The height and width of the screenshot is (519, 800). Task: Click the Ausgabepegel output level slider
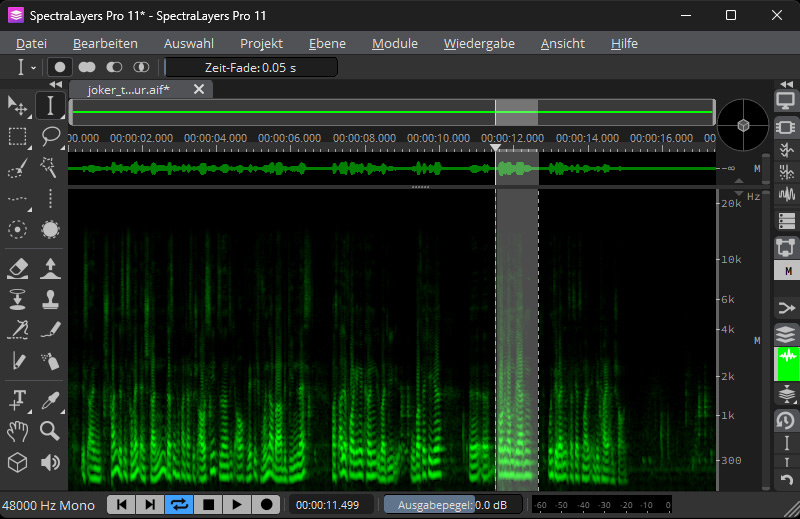pos(452,505)
